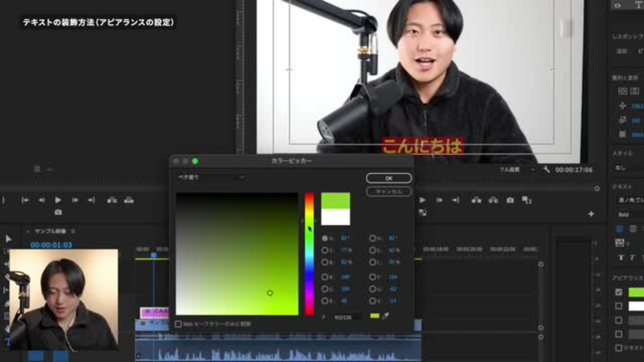The height and width of the screenshot is (362, 644).
Task: Open Program Monitor wrench settings
Action: [546, 170]
